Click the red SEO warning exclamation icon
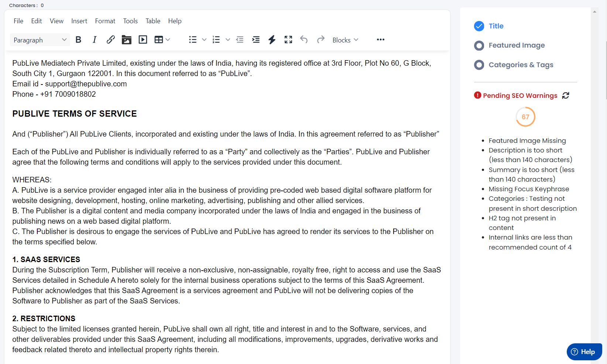The height and width of the screenshot is (364, 607). click(477, 95)
